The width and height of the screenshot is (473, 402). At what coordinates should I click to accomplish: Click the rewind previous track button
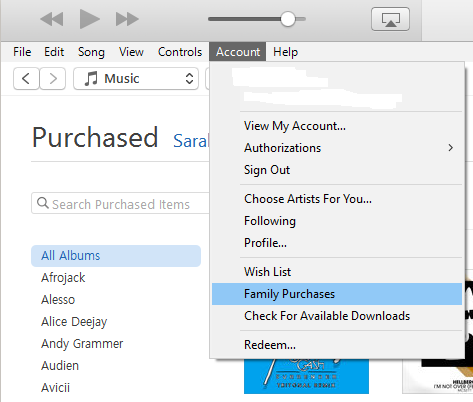pos(52,19)
